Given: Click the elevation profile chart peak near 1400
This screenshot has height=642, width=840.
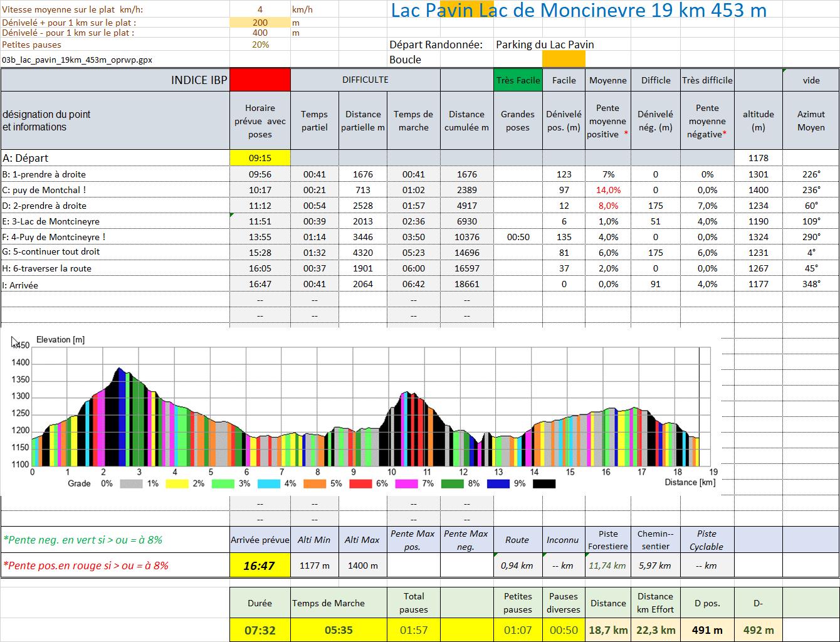Looking at the screenshot, I should [x=119, y=369].
